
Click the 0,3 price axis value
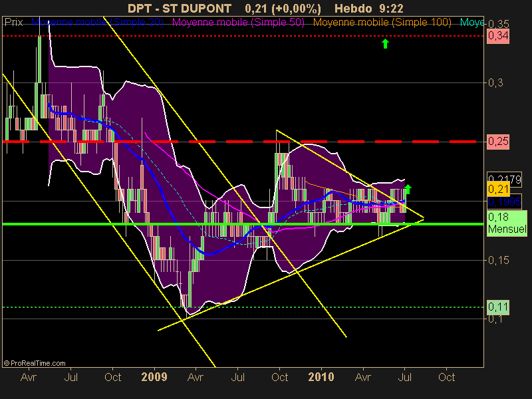click(495, 82)
